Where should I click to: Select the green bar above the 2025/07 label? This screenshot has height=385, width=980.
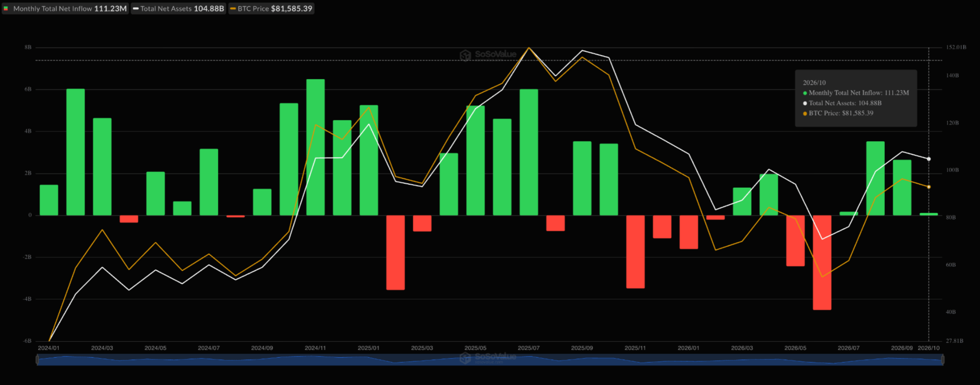[x=529, y=152]
